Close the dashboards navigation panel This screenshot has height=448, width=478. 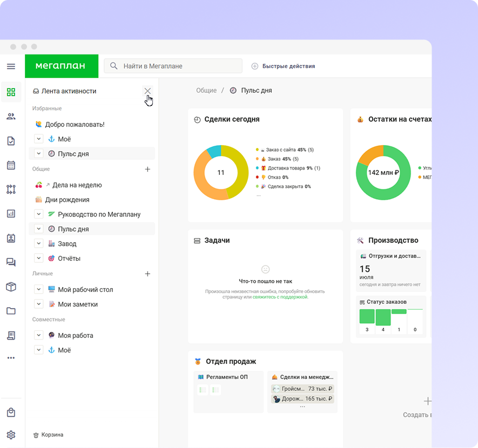[x=147, y=91]
